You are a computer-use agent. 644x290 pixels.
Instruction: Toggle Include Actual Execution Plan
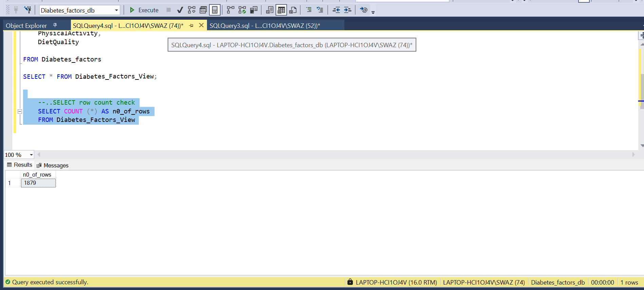tap(231, 10)
